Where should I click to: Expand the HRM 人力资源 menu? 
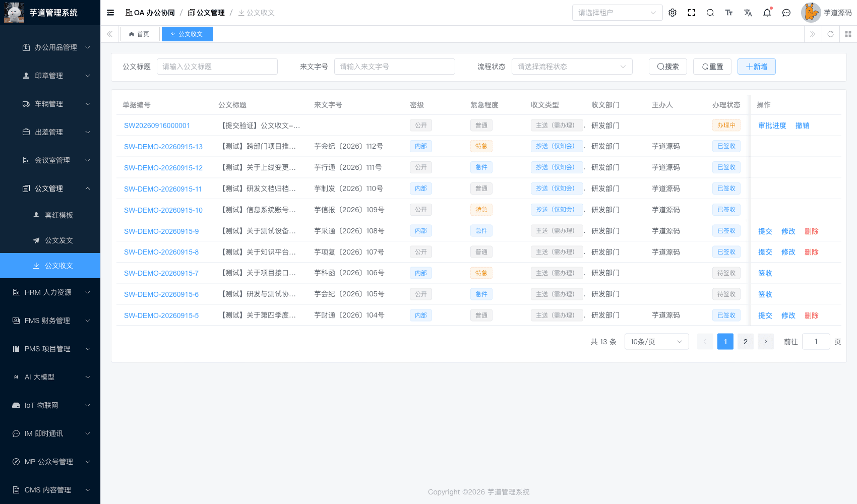tap(50, 292)
